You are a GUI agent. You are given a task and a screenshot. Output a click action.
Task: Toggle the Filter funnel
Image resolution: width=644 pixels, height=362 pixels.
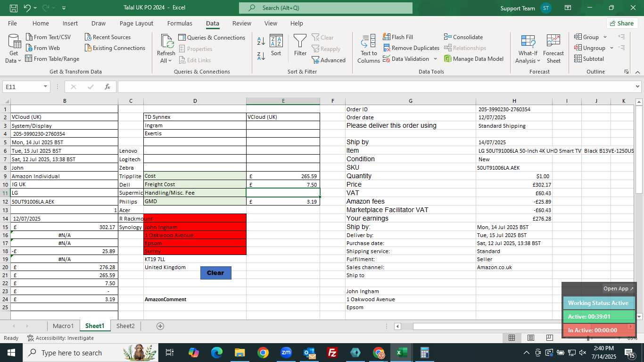[x=300, y=46]
